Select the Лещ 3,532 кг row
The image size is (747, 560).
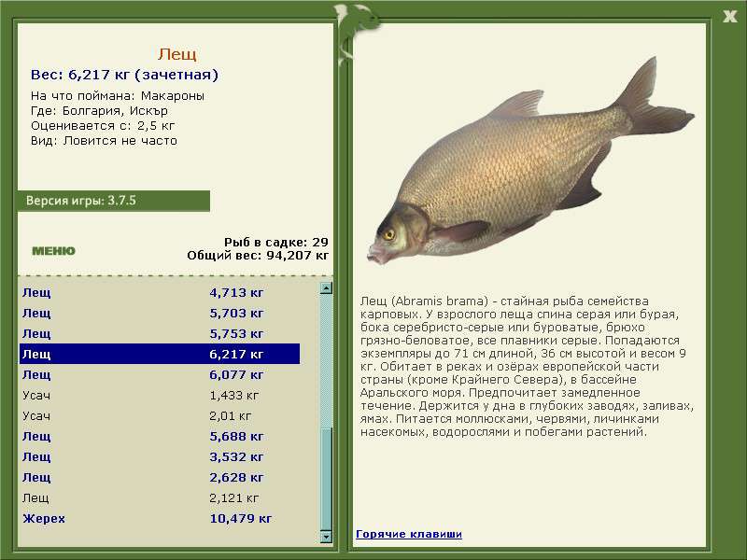160,456
